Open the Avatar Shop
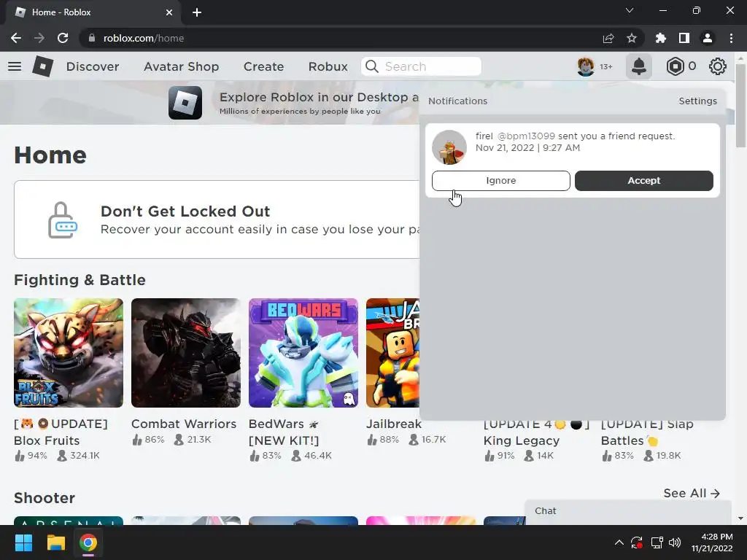Image resolution: width=747 pixels, height=560 pixels. (181, 66)
